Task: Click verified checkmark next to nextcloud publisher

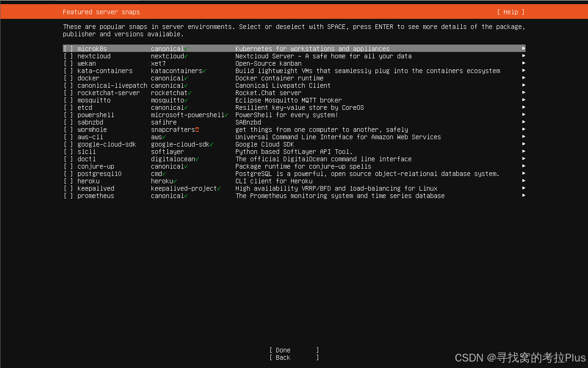Action: (x=186, y=56)
